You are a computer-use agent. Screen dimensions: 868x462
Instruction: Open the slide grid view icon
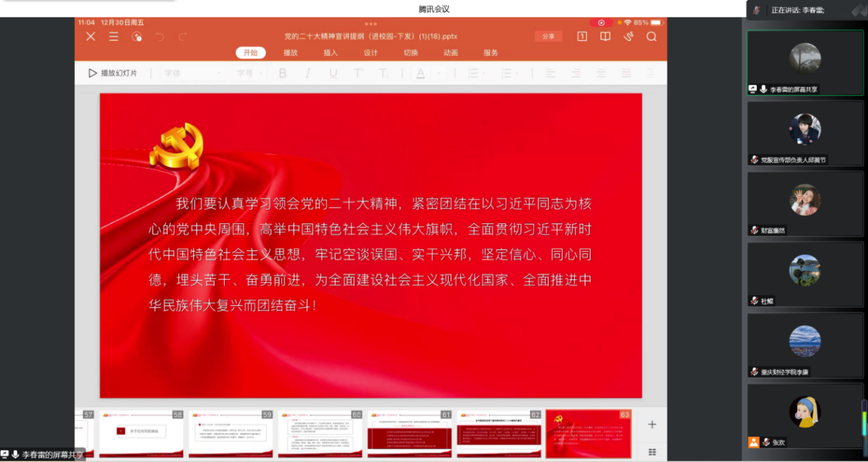pos(652,452)
